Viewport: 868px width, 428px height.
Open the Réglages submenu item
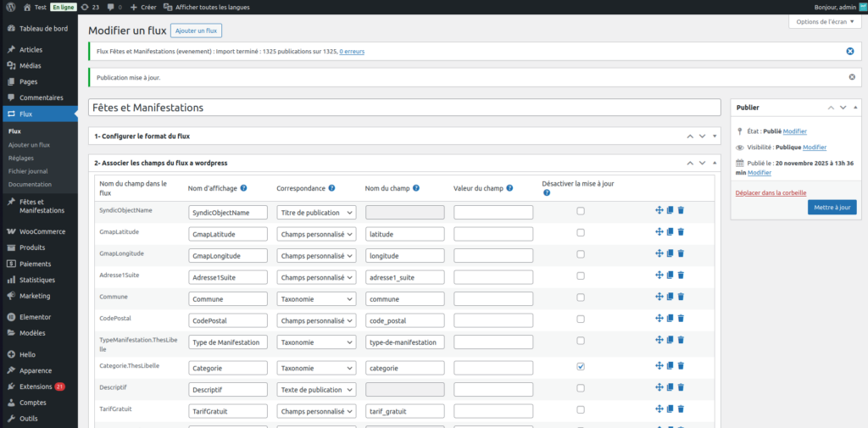(21, 158)
